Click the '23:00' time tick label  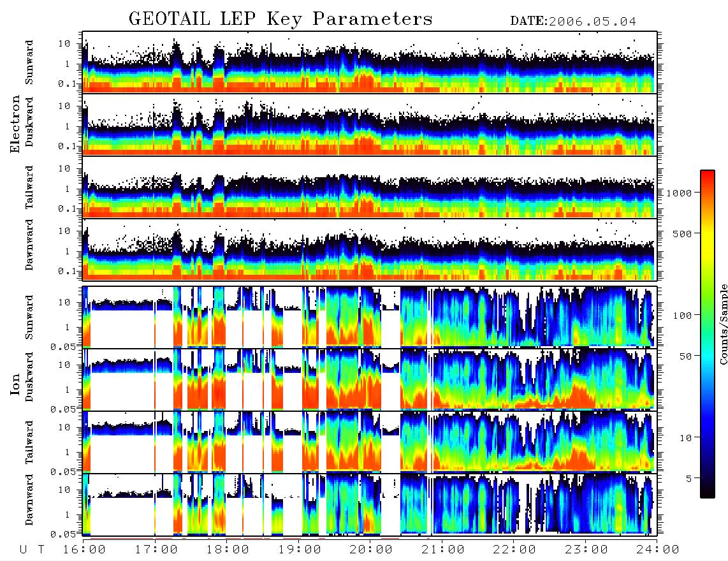586,550
